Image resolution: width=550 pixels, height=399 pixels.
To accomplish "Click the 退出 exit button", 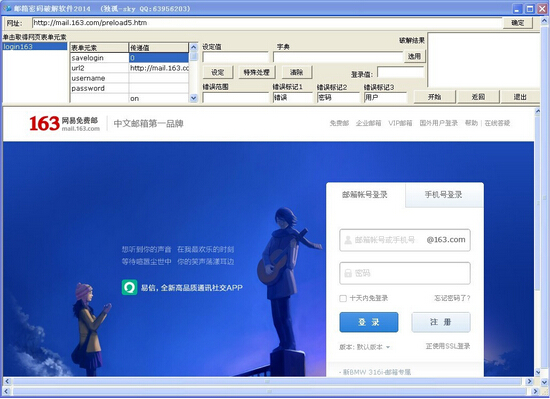I will click(520, 97).
